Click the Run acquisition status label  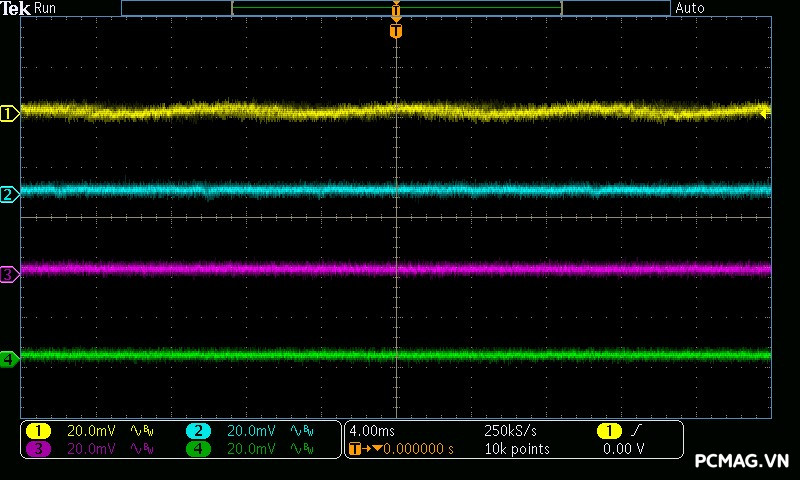pos(46,8)
